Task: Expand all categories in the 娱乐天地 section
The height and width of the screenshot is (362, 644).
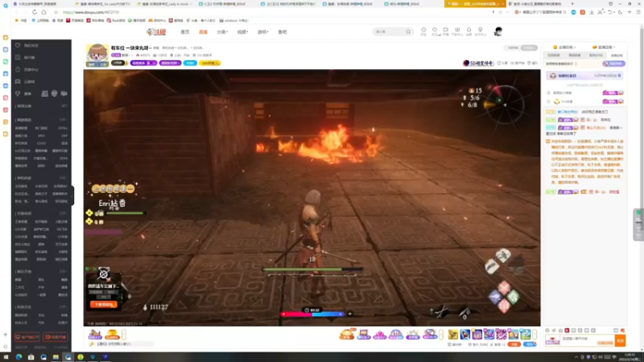Action: click(x=64, y=271)
